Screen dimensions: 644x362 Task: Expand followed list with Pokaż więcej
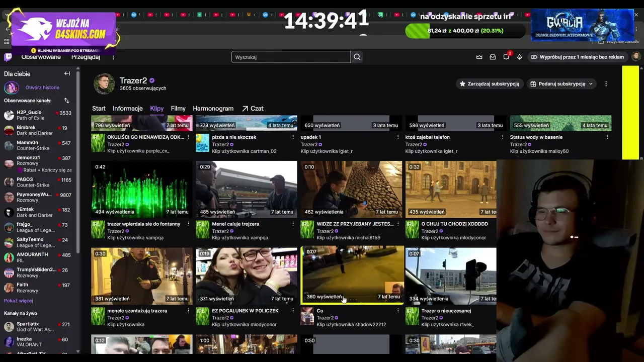(19, 301)
